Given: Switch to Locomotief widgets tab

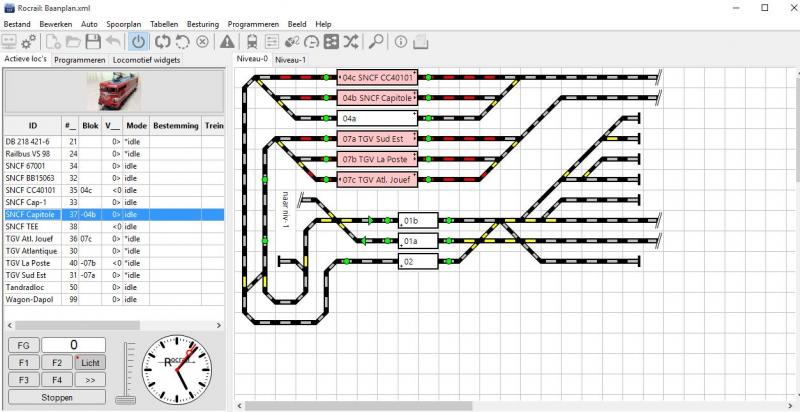Looking at the screenshot, I should (x=146, y=60).
